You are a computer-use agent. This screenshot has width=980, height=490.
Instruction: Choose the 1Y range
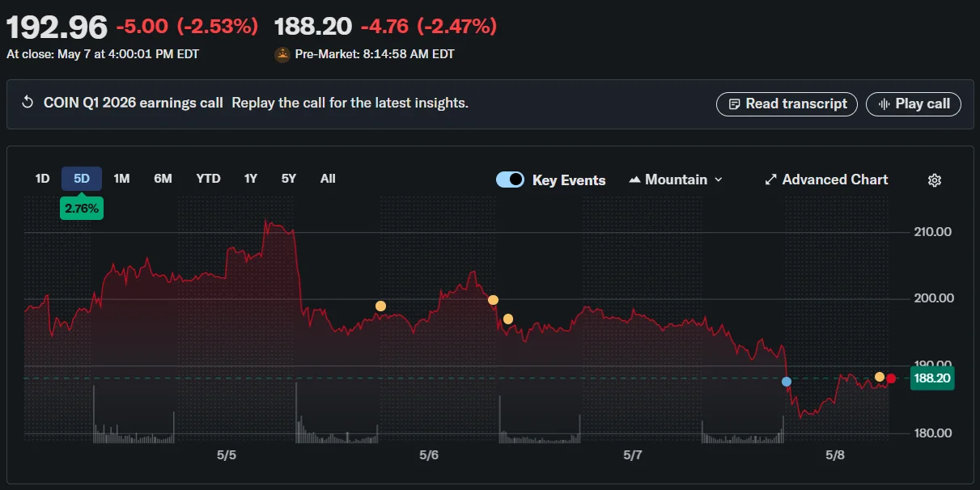pos(251,179)
